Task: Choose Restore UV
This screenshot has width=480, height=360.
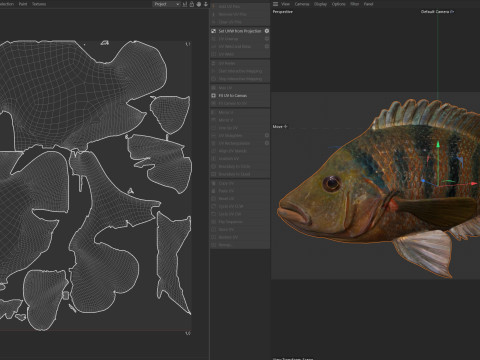Action: [240, 237]
